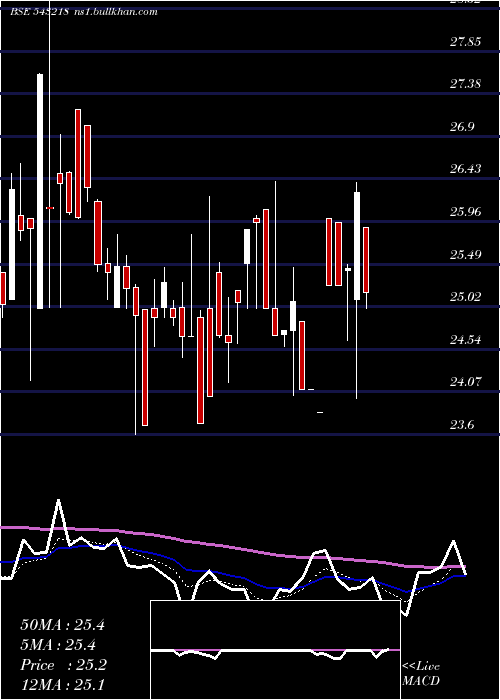
Task: Click the 25.02 price axis label
Action: click(x=466, y=296)
